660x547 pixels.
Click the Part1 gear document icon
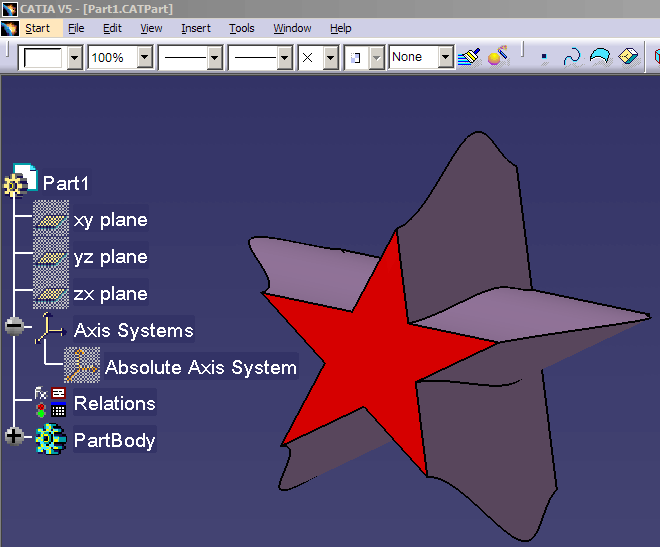point(20,181)
